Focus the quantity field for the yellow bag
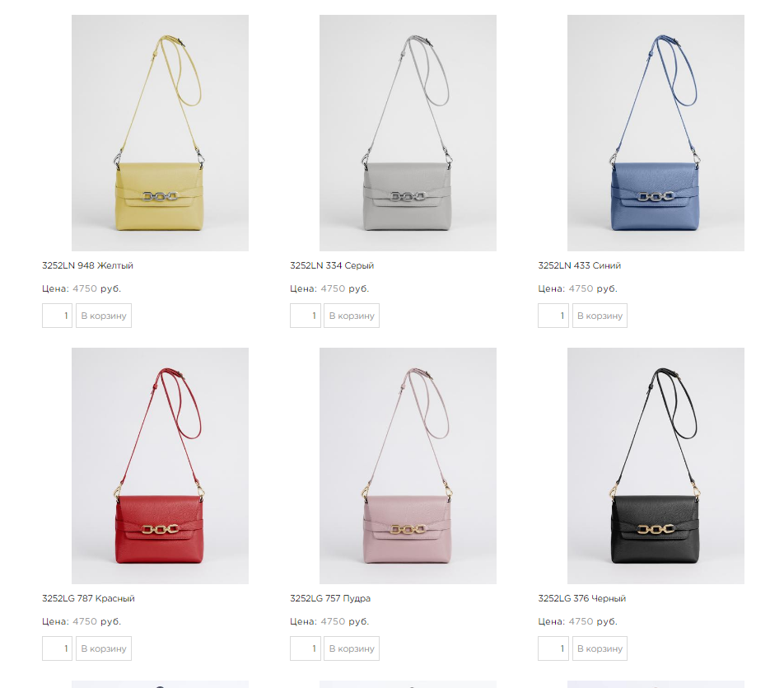 tap(57, 316)
